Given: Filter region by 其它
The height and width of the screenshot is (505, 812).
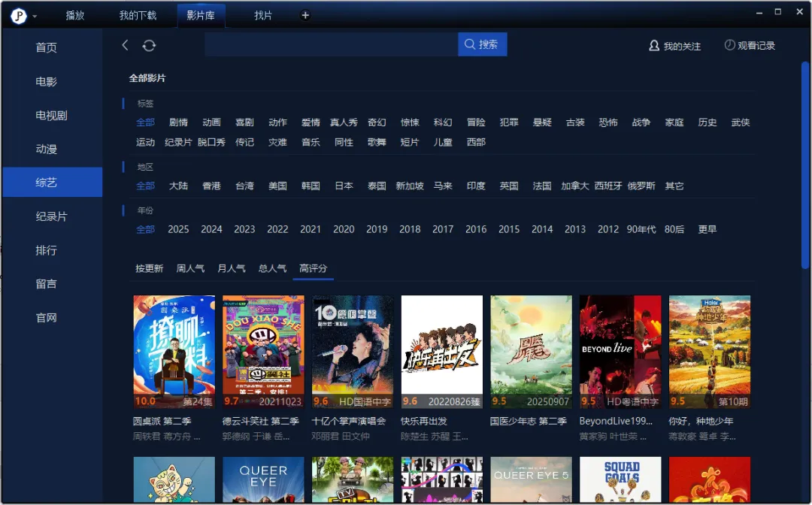Looking at the screenshot, I should (674, 186).
